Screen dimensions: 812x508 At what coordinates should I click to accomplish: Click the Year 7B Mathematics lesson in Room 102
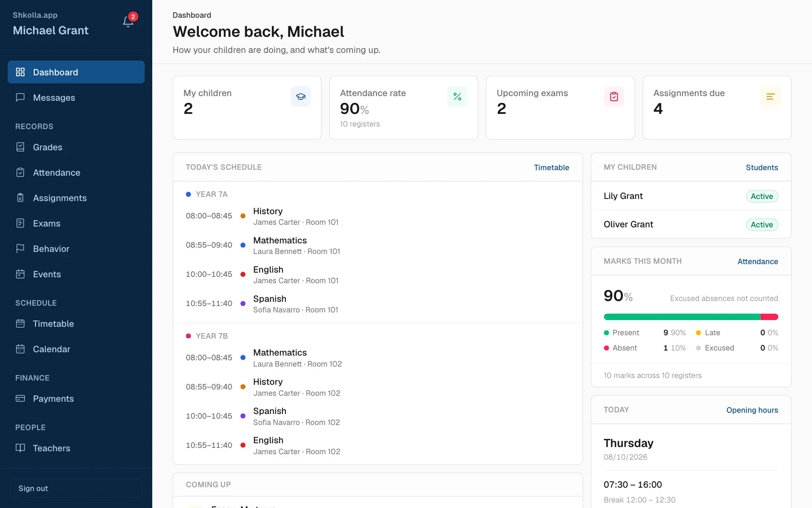pyautogui.click(x=377, y=358)
